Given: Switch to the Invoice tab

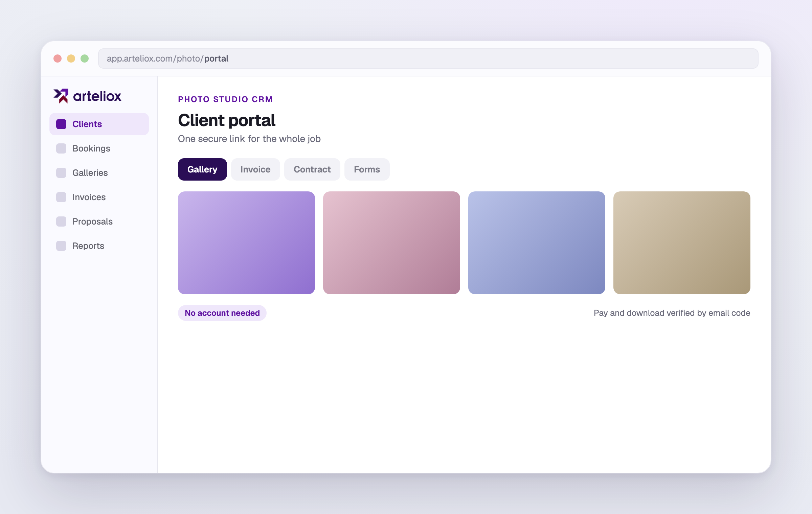Looking at the screenshot, I should tap(255, 169).
